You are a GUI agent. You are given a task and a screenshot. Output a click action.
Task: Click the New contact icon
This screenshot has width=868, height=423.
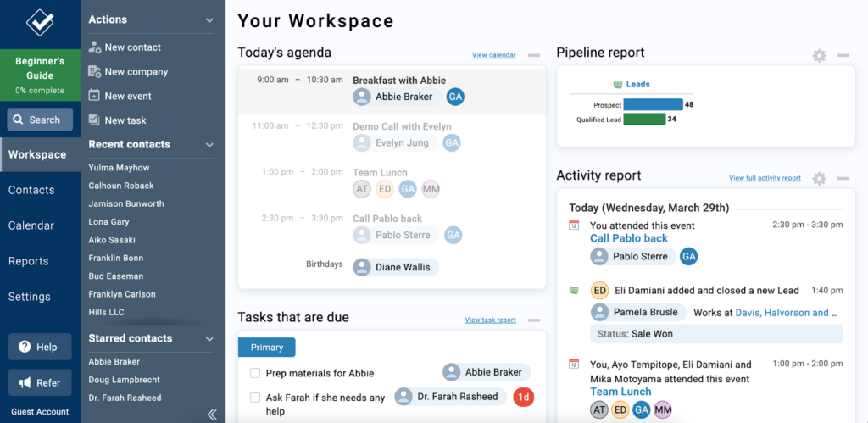(x=95, y=47)
